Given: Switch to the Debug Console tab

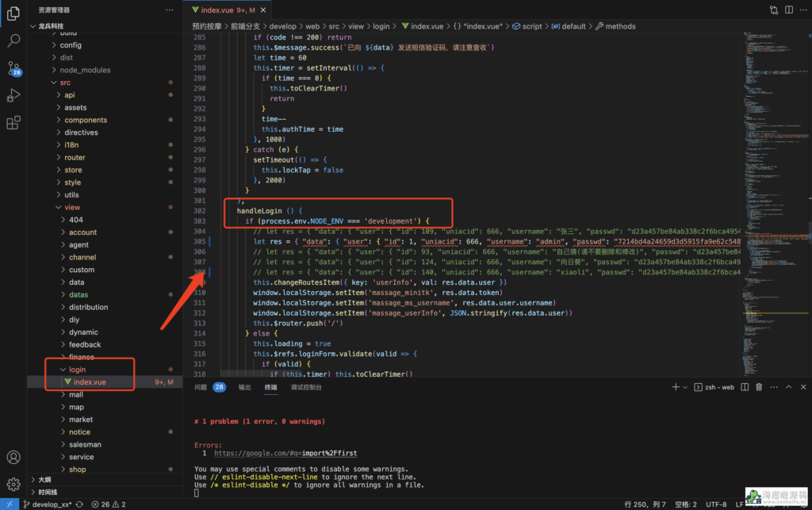Looking at the screenshot, I should click(306, 387).
